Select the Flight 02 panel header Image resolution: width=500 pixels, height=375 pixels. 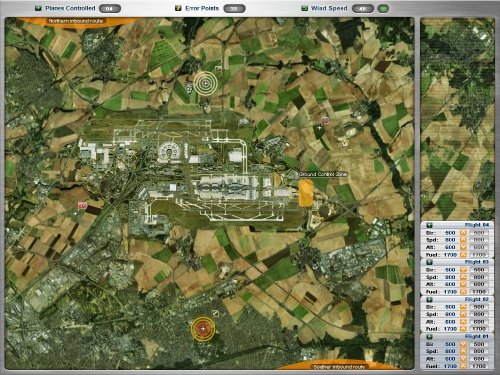pyautogui.click(x=457, y=299)
